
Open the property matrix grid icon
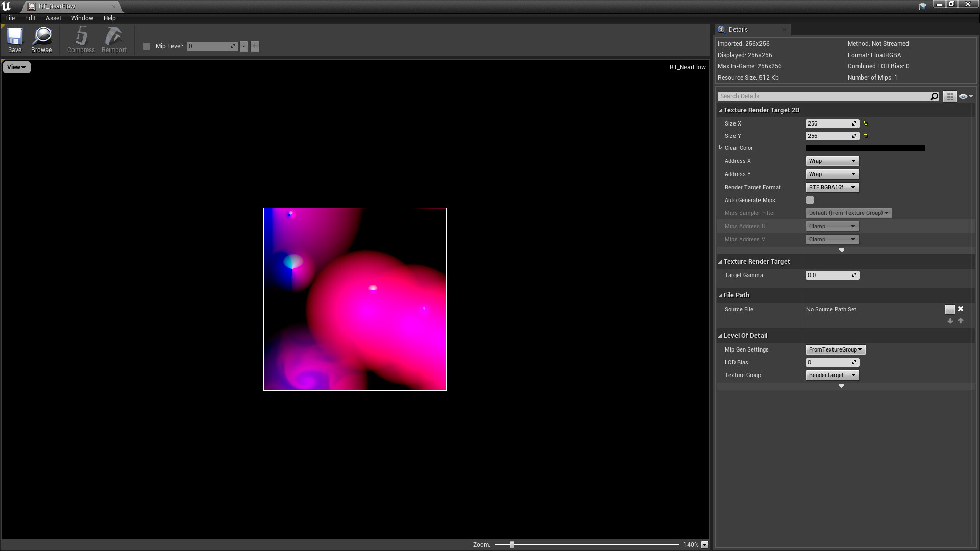click(949, 96)
